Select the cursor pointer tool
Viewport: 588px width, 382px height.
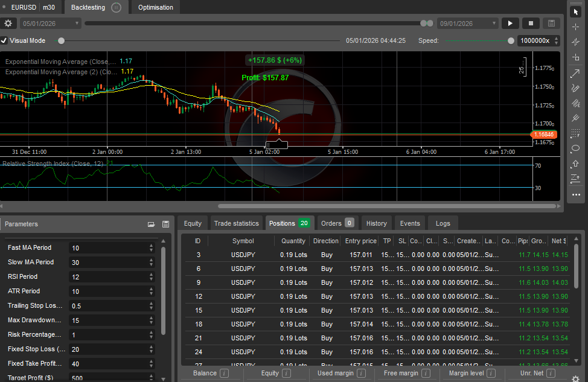coord(575,11)
